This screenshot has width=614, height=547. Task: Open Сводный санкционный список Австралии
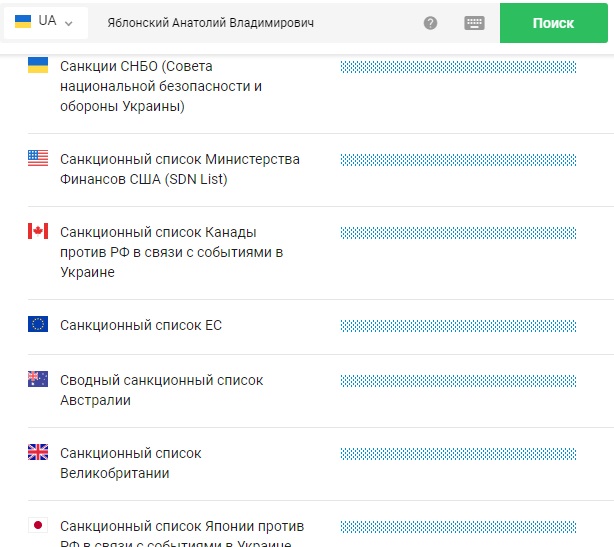(161, 390)
